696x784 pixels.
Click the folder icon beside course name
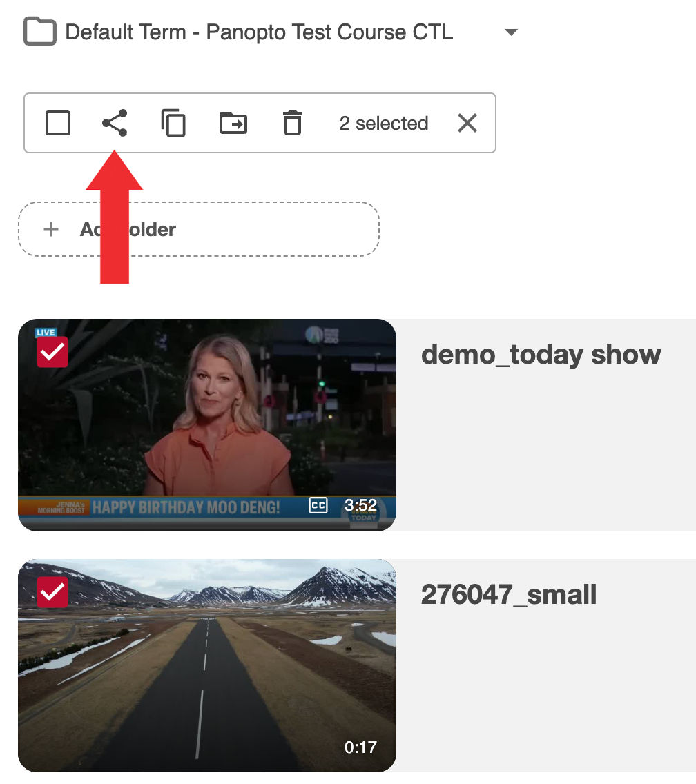[40, 32]
